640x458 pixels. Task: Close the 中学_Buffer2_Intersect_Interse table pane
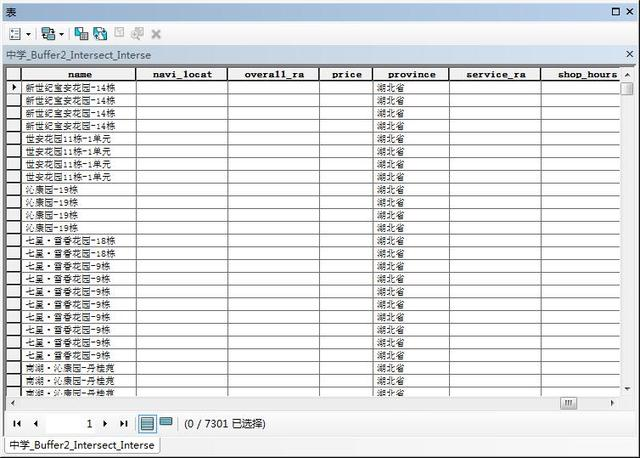[629, 54]
